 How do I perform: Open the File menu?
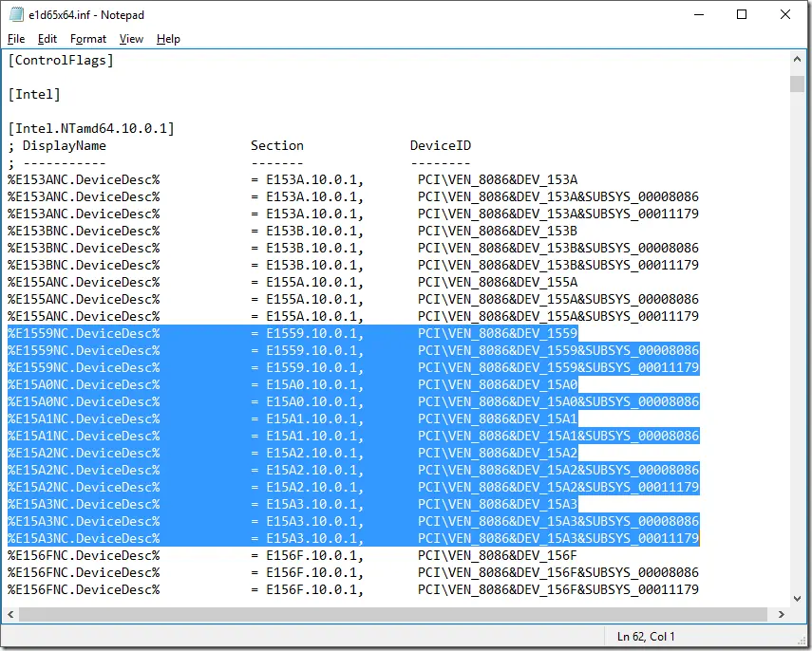tap(16, 39)
